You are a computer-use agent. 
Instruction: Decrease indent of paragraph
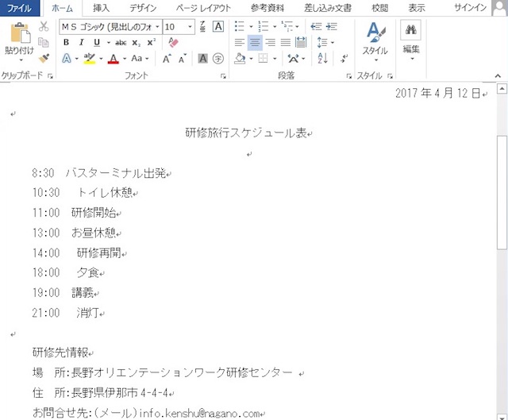click(316, 26)
